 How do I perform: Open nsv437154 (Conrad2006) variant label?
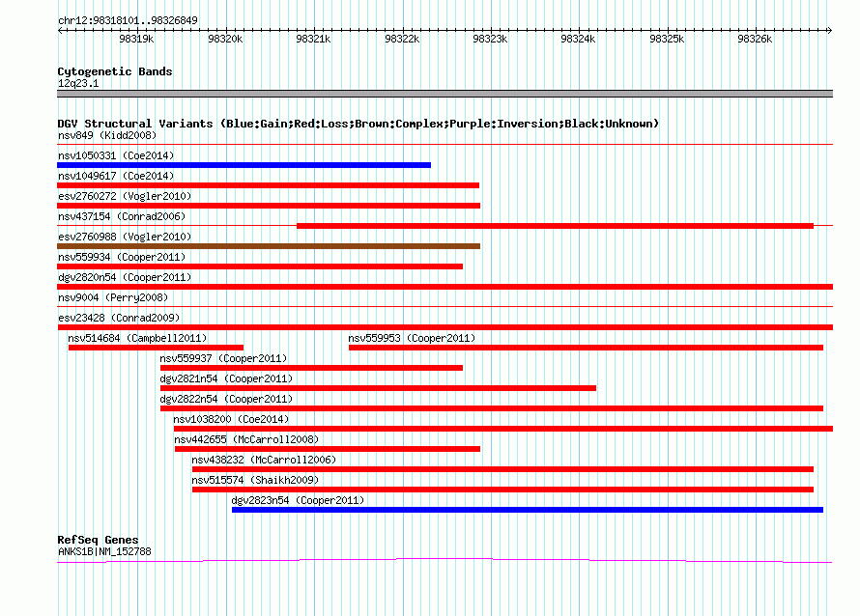pyautogui.click(x=122, y=216)
